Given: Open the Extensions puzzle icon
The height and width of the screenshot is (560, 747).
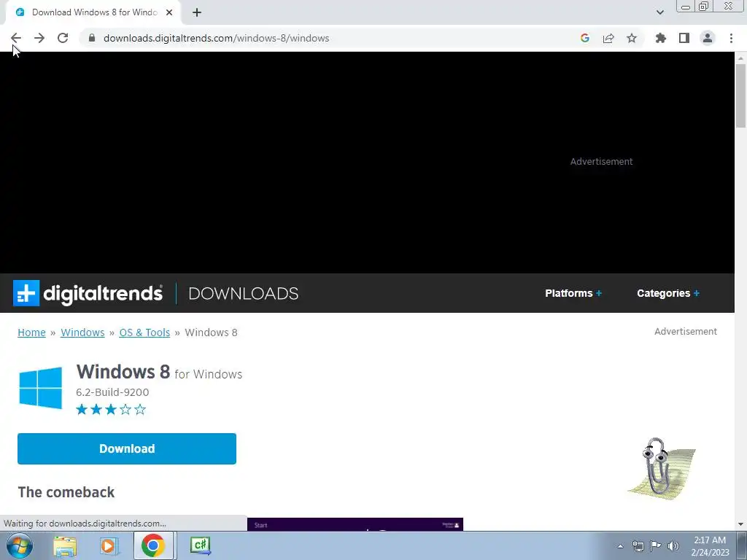Looking at the screenshot, I should (x=661, y=38).
